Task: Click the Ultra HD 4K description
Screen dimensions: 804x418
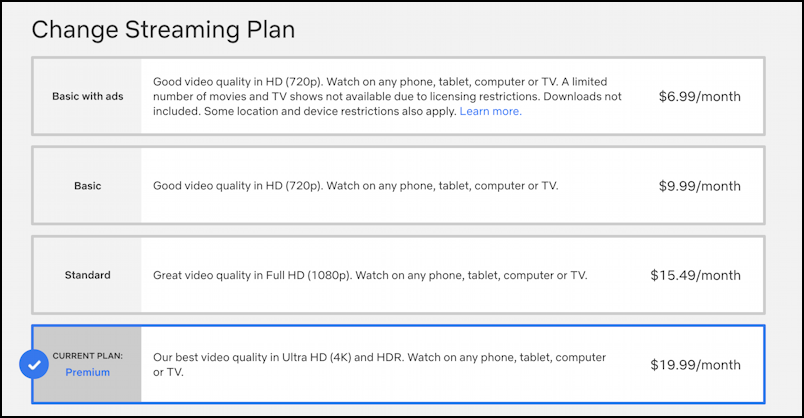Action: point(379,365)
